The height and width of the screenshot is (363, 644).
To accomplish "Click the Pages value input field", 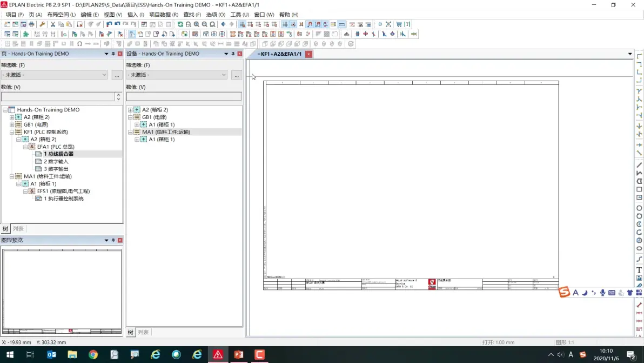I will (58, 97).
